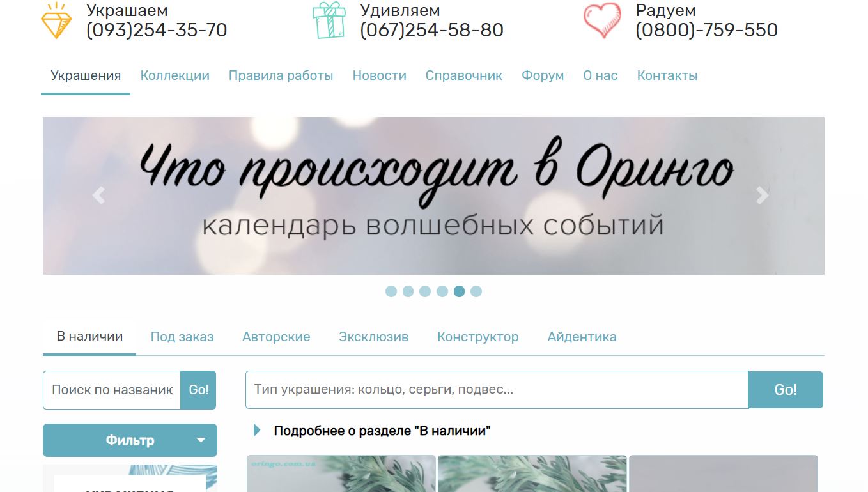The width and height of the screenshot is (868, 492).
Task: Click the Удивляем heading text
Action: [x=400, y=11]
